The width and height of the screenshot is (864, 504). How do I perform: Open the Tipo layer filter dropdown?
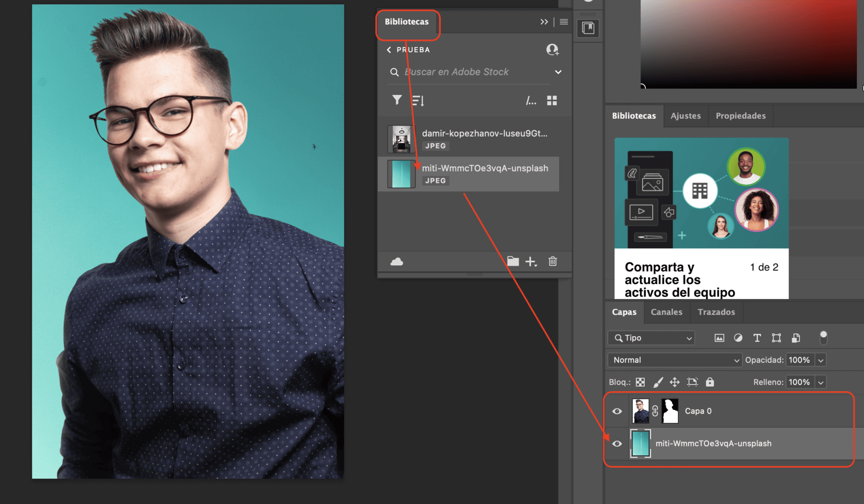click(651, 338)
